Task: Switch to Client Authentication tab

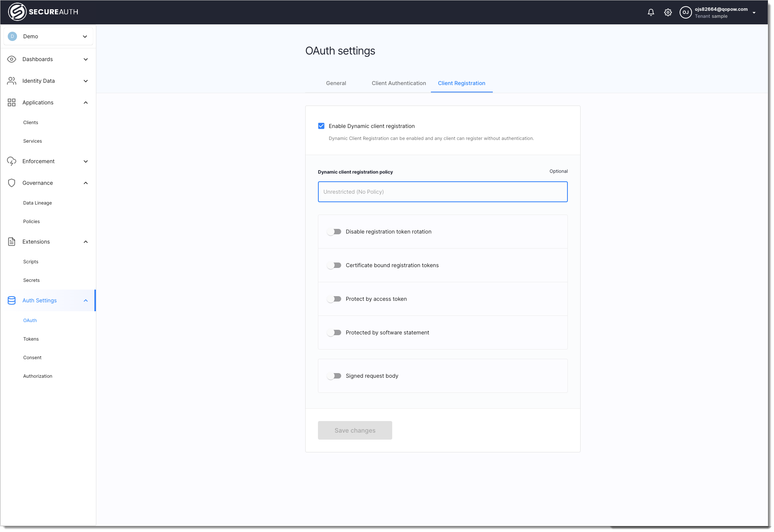Action: (x=399, y=83)
